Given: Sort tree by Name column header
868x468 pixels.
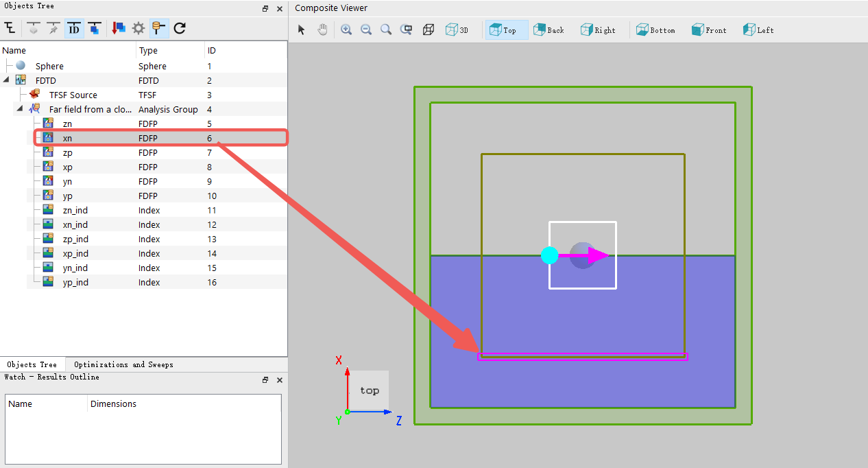Looking at the screenshot, I should 68,50.
